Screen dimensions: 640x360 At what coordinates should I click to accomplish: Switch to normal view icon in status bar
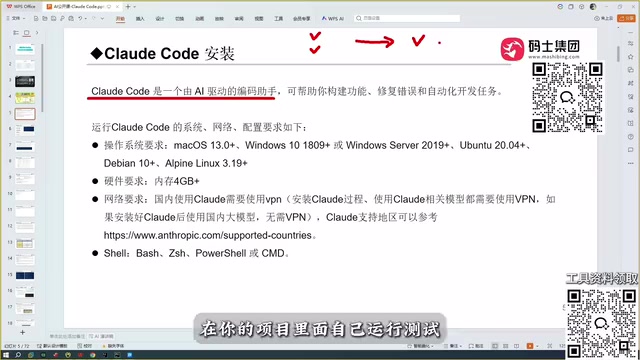coord(495,346)
